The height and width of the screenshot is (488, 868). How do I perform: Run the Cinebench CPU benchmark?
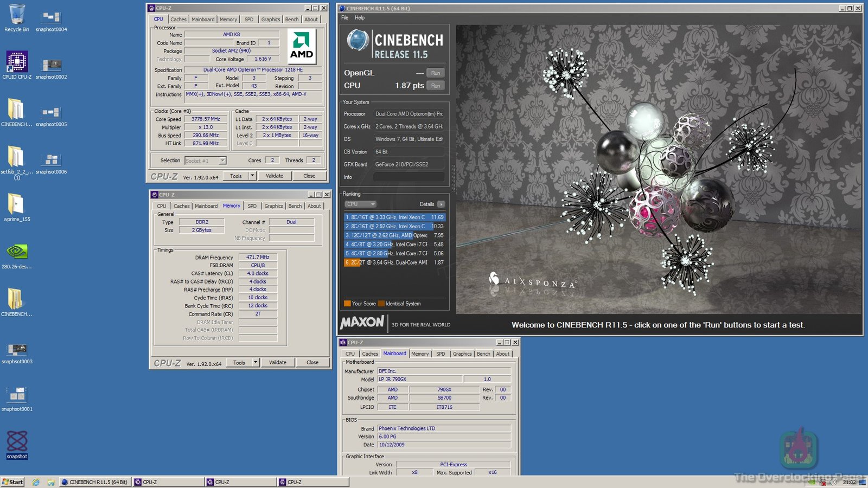tap(436, 86)
